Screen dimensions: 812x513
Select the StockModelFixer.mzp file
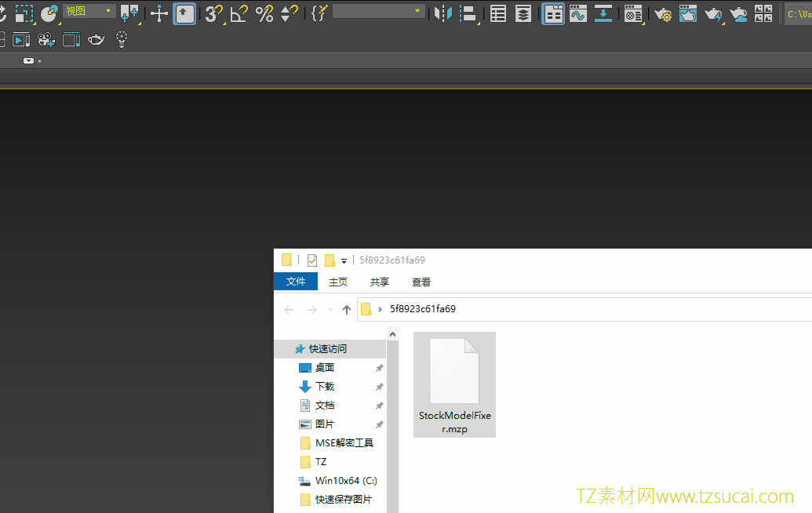click(455, 384)
